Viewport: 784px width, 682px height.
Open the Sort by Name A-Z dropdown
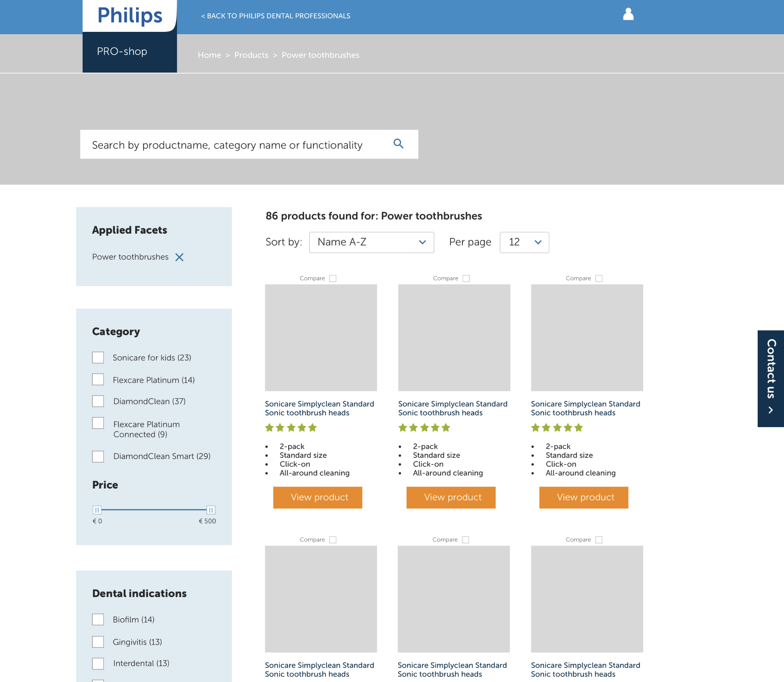click(371, 242)
